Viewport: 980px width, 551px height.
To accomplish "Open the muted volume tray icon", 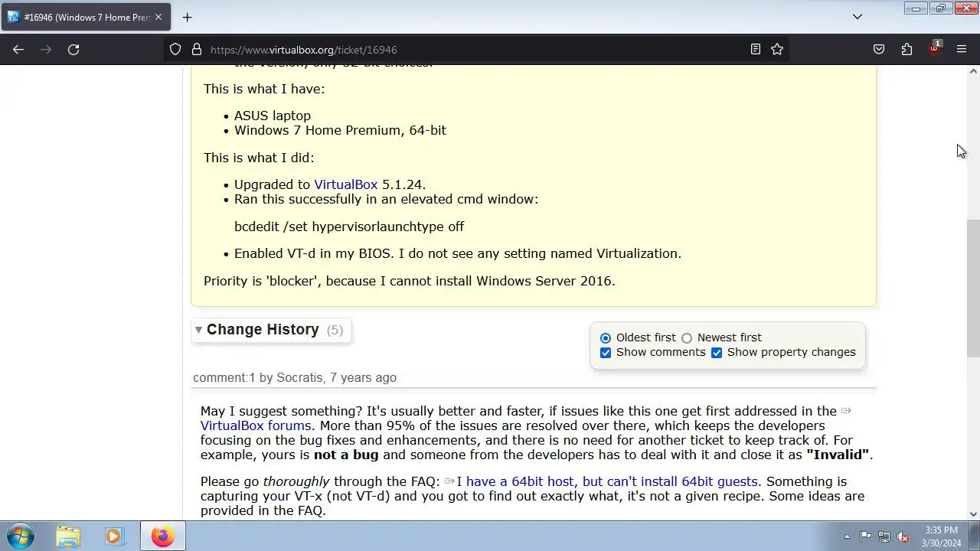I will pyautogui.click(x=903, y=536).
